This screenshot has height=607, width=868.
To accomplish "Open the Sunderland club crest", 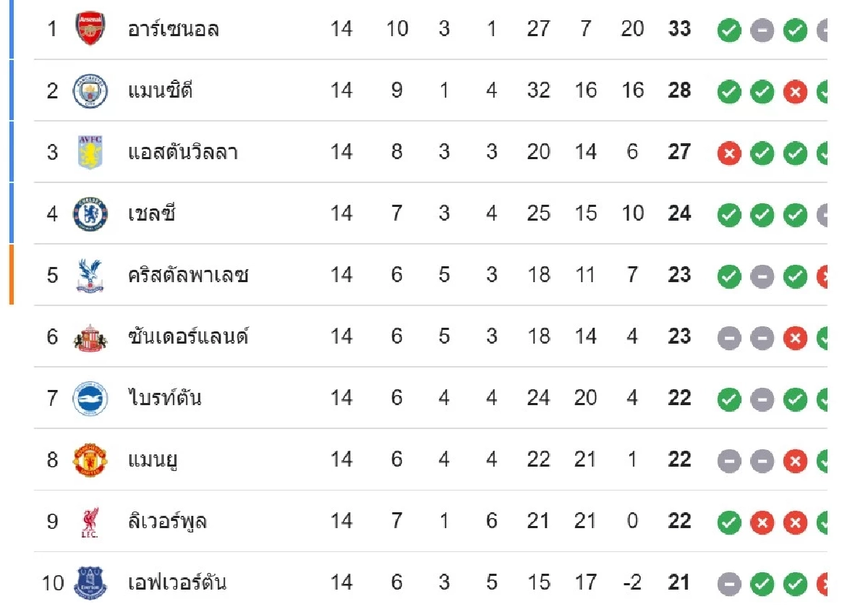I will tap(90, 337).
